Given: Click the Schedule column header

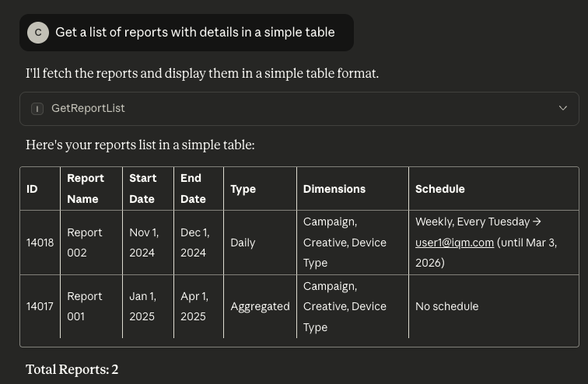Looking at the screenshot, I should tap(494, 189).
